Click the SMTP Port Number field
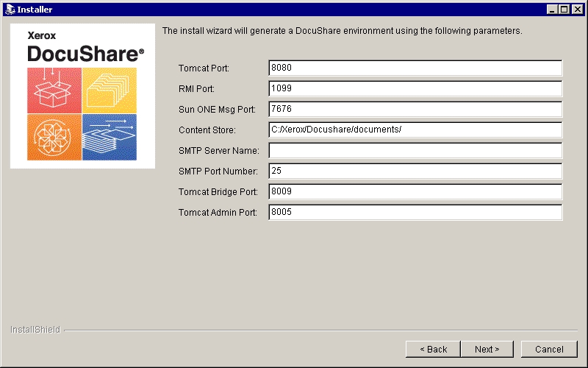 coord(415,171)
